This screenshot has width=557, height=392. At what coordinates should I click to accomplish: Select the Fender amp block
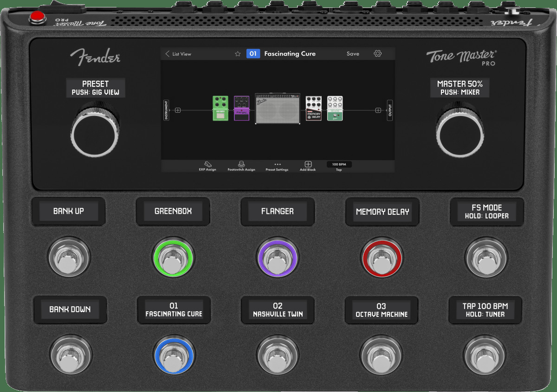tap(277, 109)
